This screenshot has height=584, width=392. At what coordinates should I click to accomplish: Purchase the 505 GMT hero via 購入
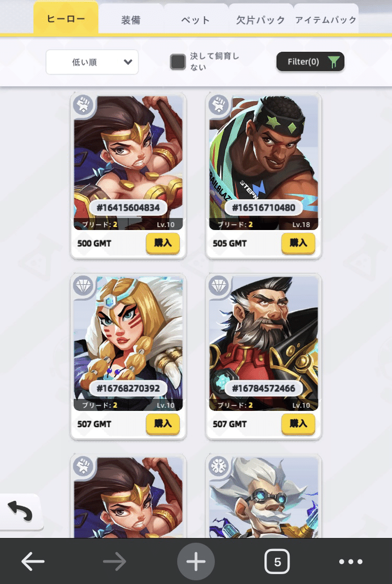coord(298,243)
